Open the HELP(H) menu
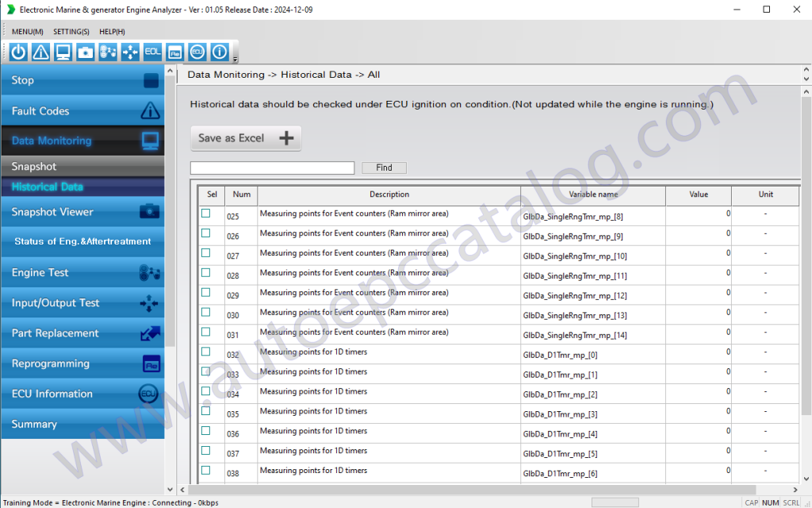Image resolution: width=812 pixels, height=508 pixels. coord(112,32)
